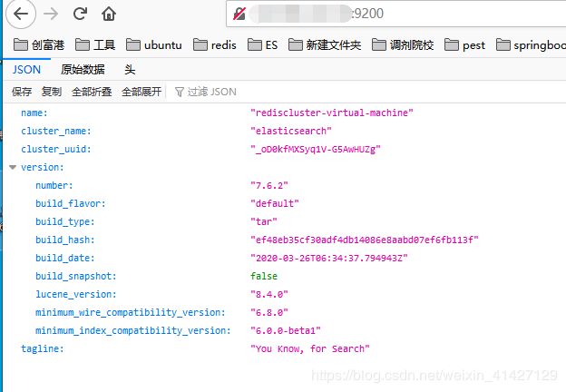Select the minimum_wire_compatibility_version key
The width and height of the screenshot is (566, 392).
131,312
